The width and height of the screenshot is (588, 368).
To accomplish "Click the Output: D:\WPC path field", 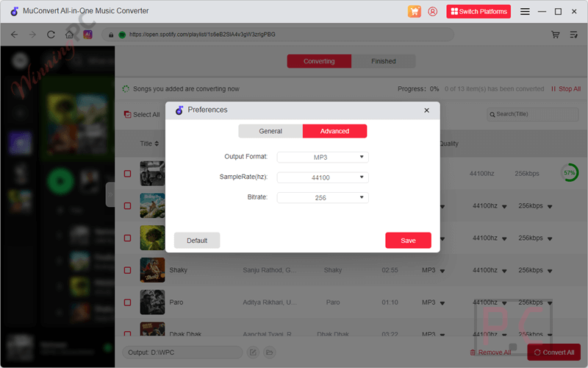I will pos(182,353).
